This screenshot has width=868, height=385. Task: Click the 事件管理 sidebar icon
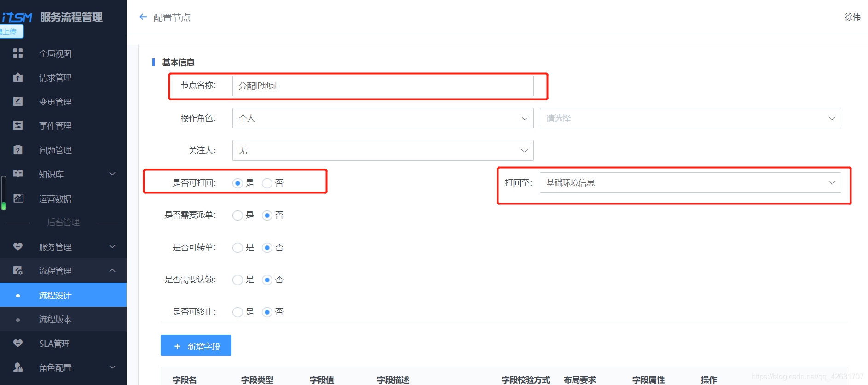click(x=18, y=125)
